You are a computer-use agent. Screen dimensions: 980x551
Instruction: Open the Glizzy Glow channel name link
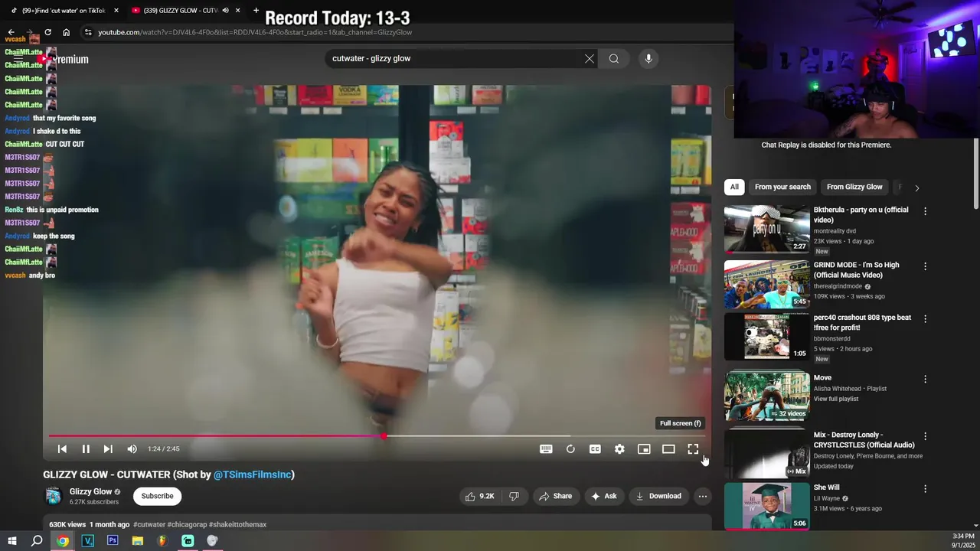click(x=90, y=491)
